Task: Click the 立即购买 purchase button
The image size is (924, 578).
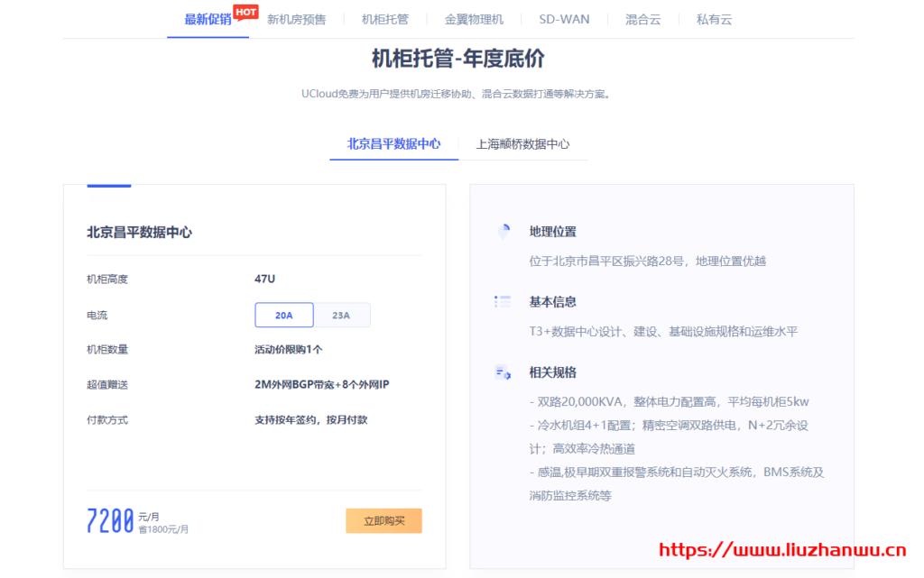Action: point(383,520)
